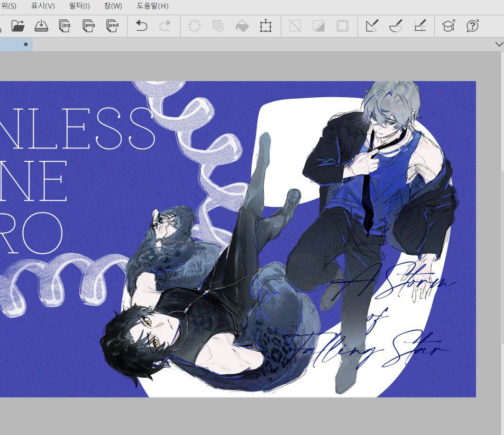The width and height of the screenshot is (504, 435).
Task: Export the canvas as jpg
Action: click(65, 26)
